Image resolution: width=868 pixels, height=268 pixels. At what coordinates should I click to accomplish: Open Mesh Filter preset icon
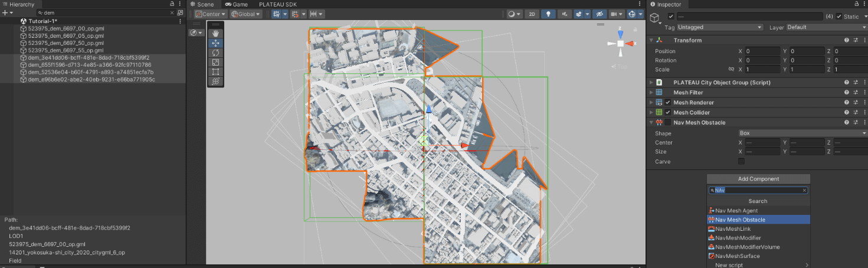(855, 93)
